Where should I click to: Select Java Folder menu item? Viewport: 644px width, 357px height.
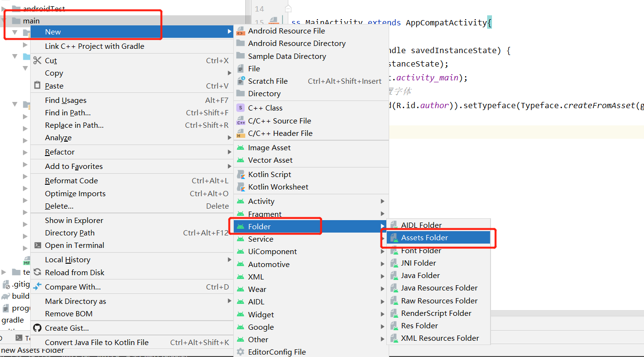[x=439, y=275]
